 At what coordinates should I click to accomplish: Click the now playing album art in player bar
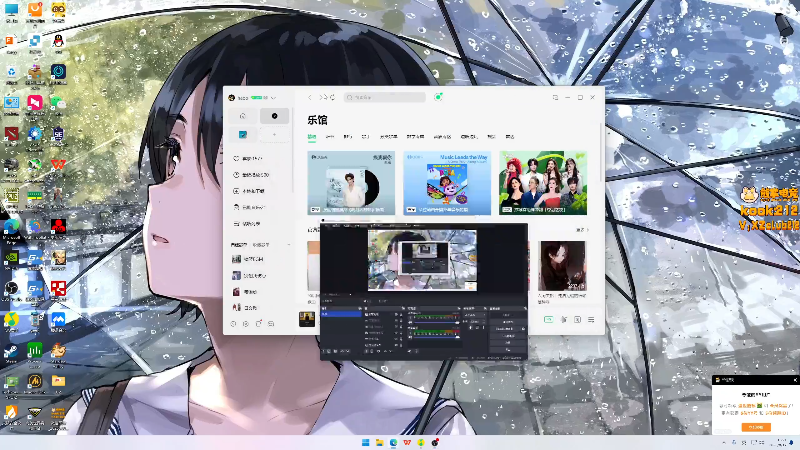click(x=307, y=319)
